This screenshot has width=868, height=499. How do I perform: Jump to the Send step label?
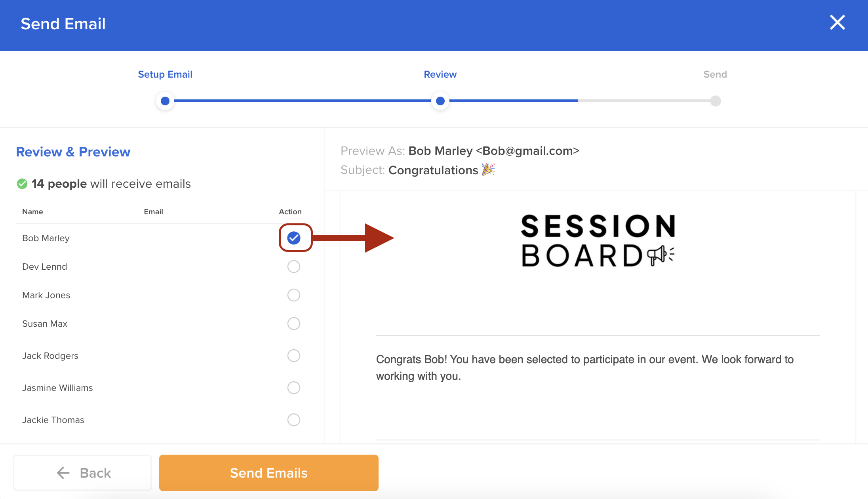tap(715, 74)
